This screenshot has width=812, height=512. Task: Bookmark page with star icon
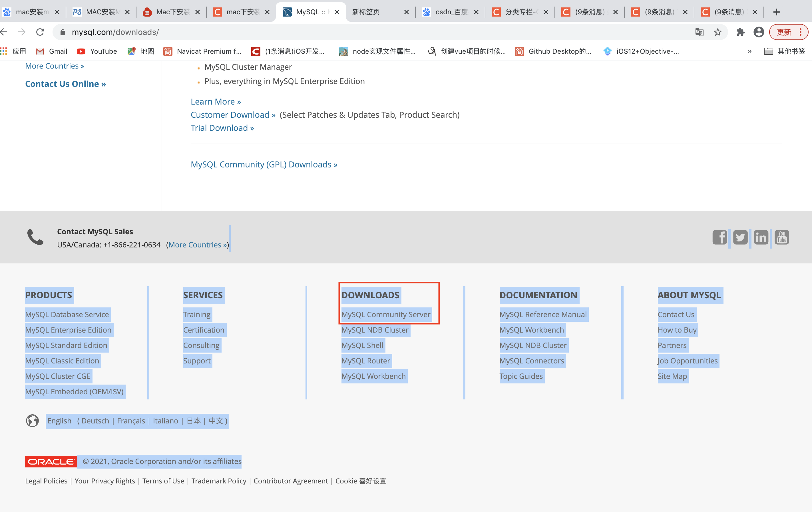click(x=717, y=32)
